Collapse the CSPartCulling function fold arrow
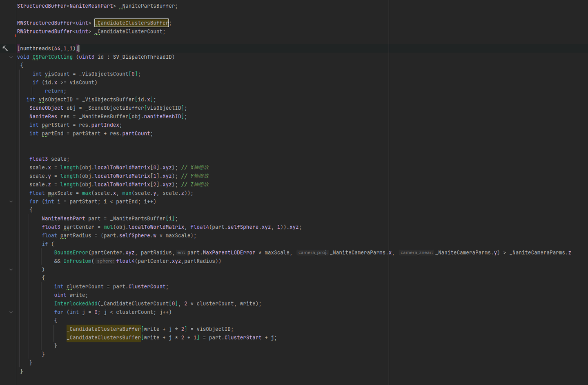588x385 pixels. pyautogui.click(x=11, y=57)
